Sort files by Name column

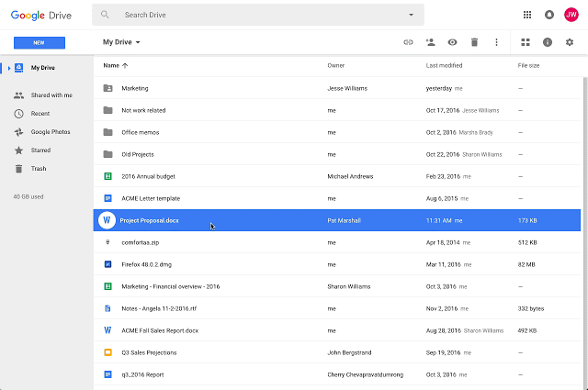111,65
